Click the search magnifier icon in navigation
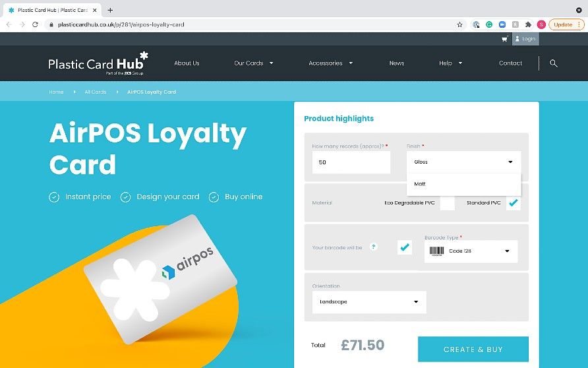Image resolution: width=588 pixels, height=368 pixels. coord(554,63)
